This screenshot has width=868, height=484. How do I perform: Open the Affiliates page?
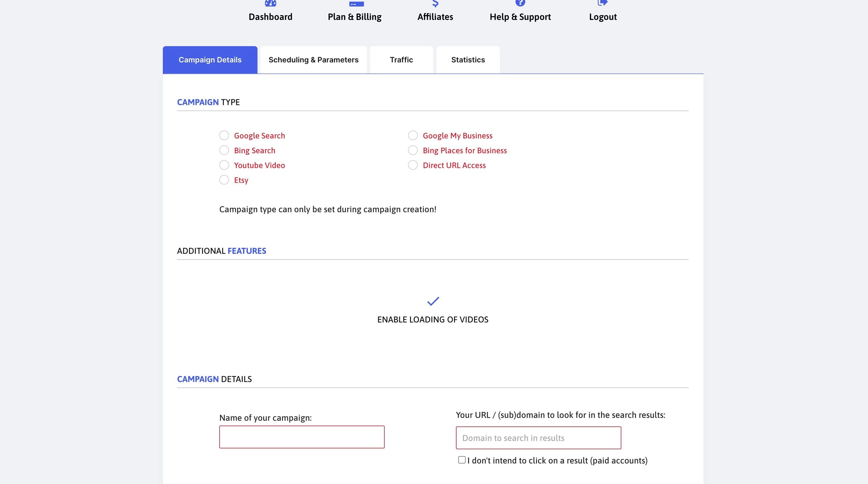[435, 17]
